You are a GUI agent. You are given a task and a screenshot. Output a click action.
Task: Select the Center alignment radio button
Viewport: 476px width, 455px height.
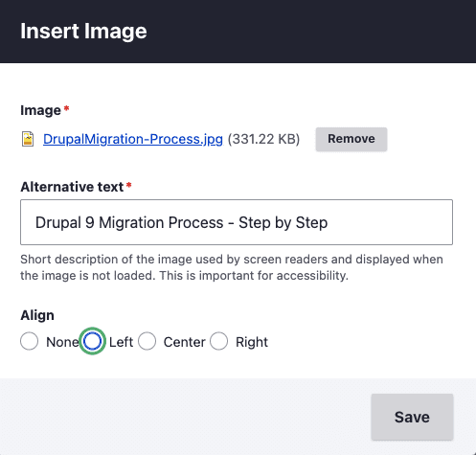[x=147, y=341]
